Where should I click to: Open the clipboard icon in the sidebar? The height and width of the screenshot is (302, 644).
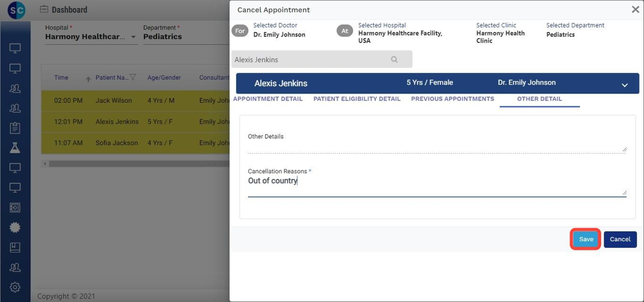[x=15, y=128]
